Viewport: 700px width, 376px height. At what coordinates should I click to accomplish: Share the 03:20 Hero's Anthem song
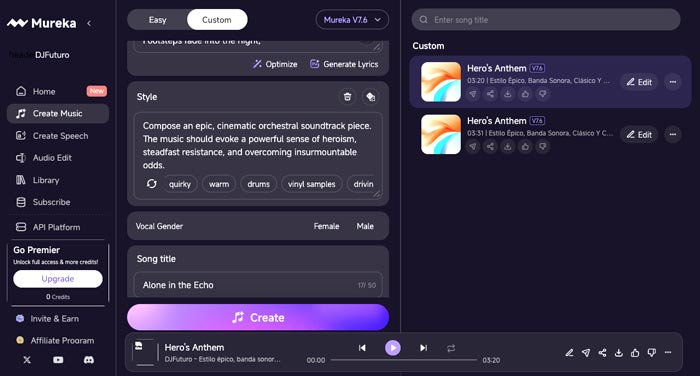point(490,94)
